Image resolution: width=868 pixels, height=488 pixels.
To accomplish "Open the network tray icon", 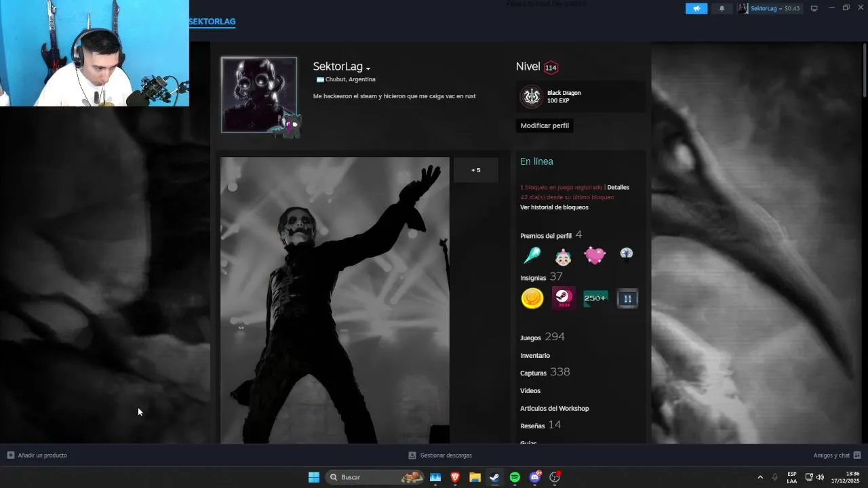I will [x=809, y=477].
